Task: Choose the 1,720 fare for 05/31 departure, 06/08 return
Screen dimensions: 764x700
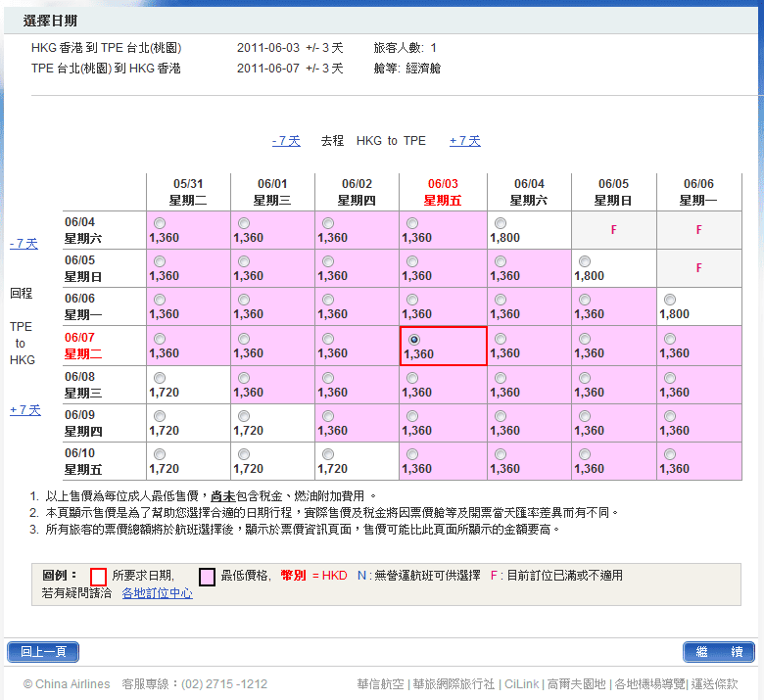Action: point(160,377)
